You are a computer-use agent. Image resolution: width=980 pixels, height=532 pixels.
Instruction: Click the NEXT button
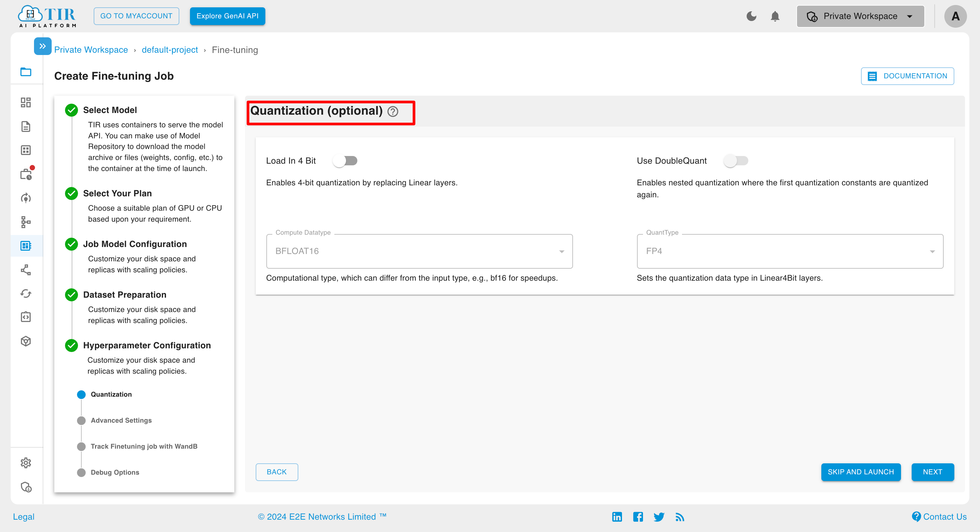click(x=932, y=472)
